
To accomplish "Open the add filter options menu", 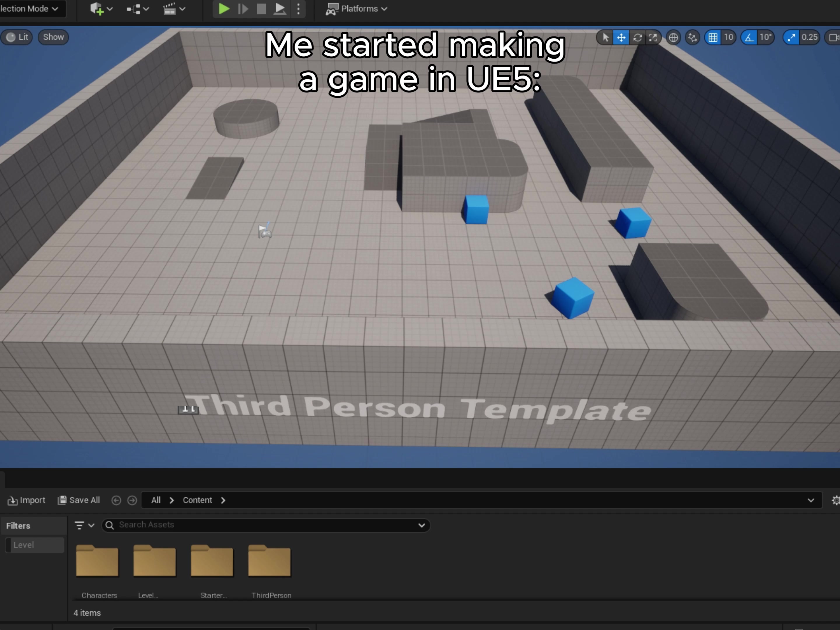I will pyautogui.click(x=84, y=525).
